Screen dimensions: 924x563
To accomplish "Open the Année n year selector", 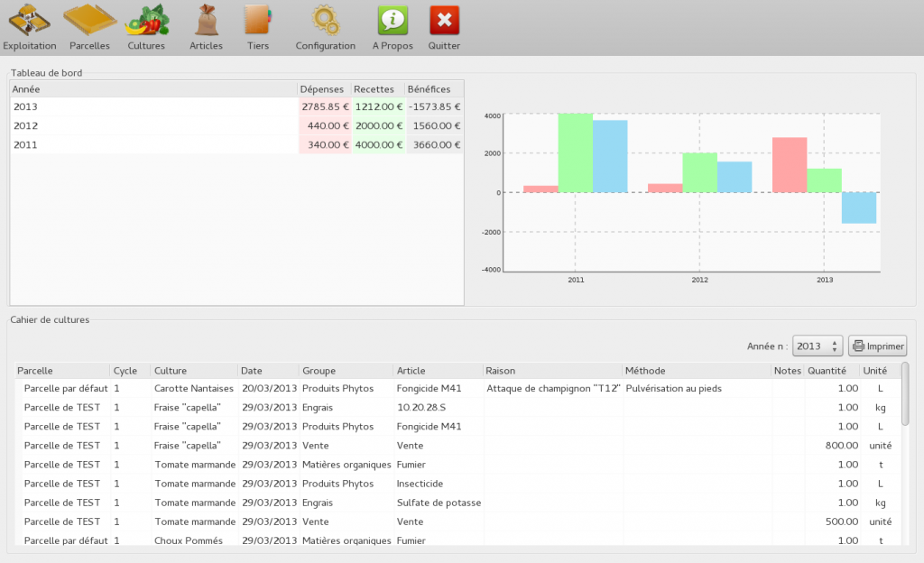I will coord(818,346).
